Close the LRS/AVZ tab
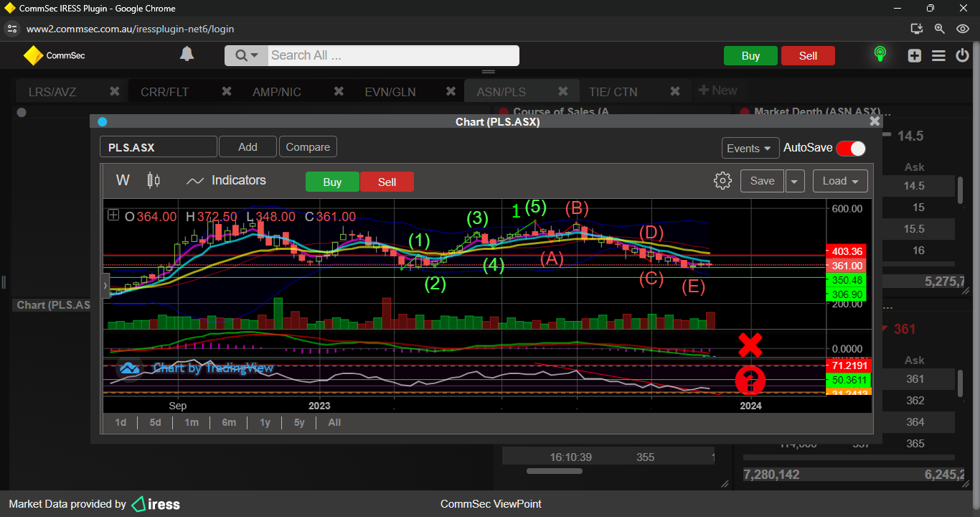The image size is (980, 517). click(x=114, y=91)
